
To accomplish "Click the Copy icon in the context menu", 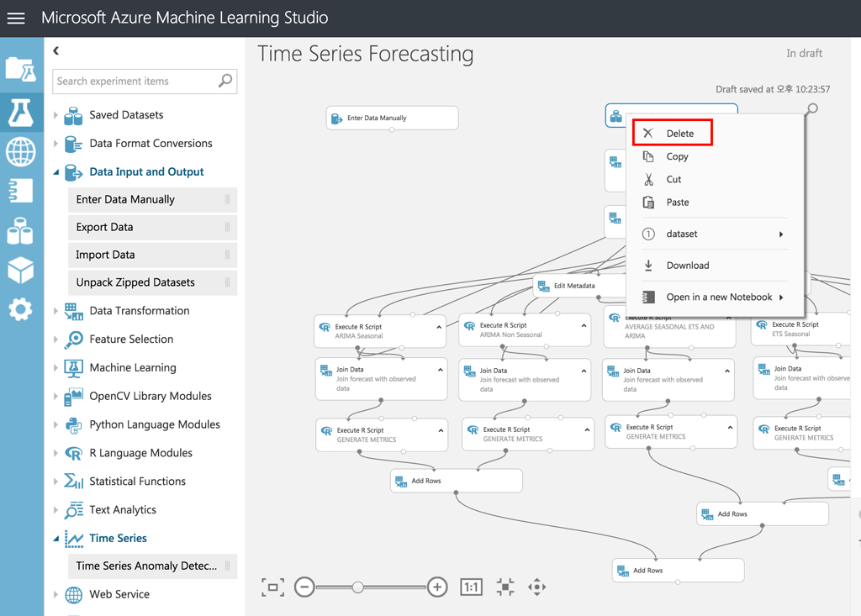I will click(648, 156).
